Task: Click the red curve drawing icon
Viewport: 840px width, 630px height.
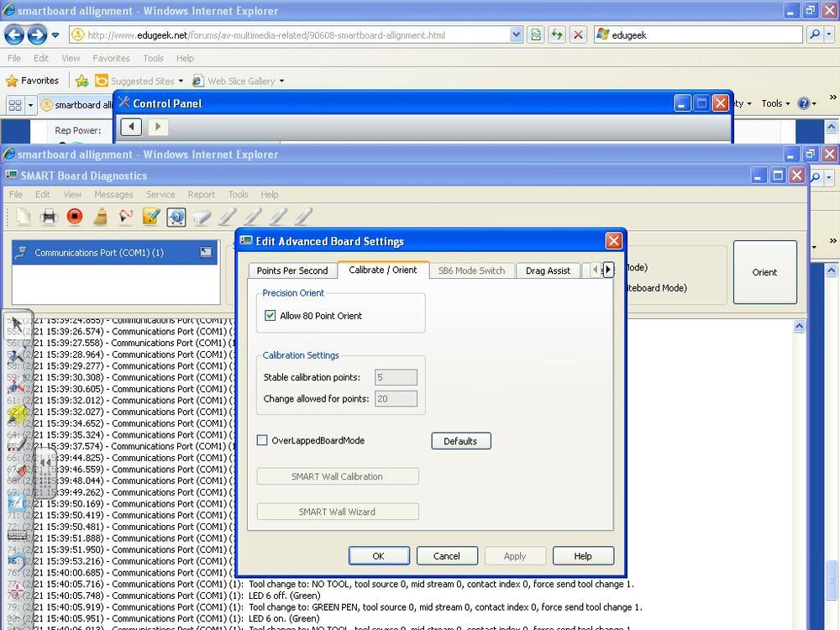Action: tap(126, 217)
